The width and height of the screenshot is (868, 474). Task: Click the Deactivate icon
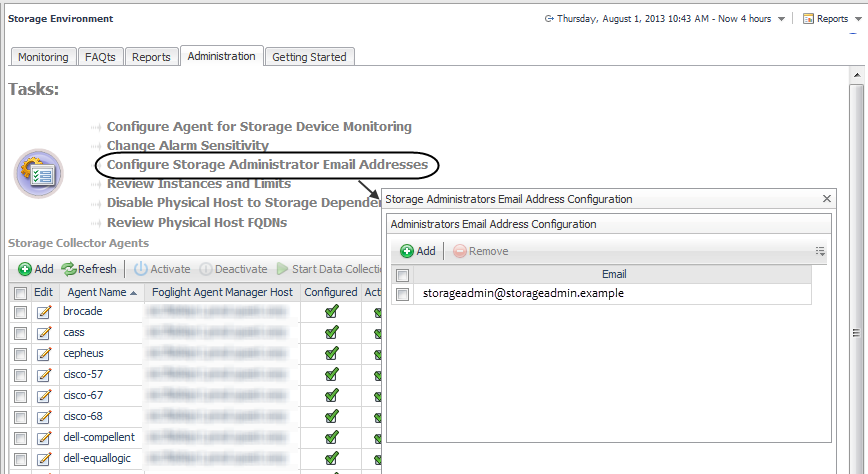tap(206, 269)
